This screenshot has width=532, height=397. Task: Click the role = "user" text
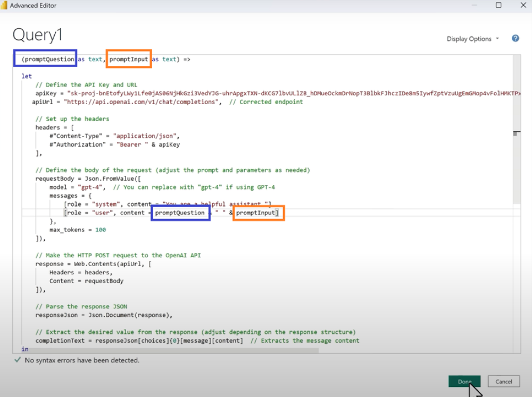click(x=89, y=213)
